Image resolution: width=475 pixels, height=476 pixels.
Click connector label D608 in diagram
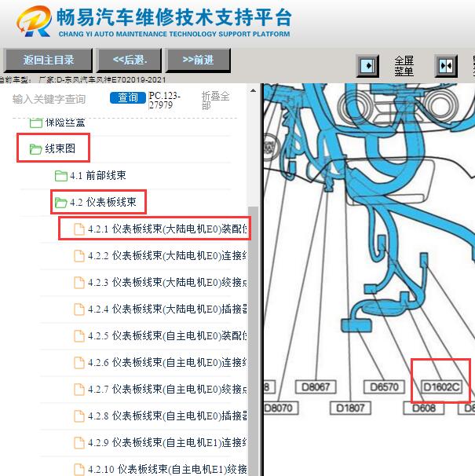[424, 408]
